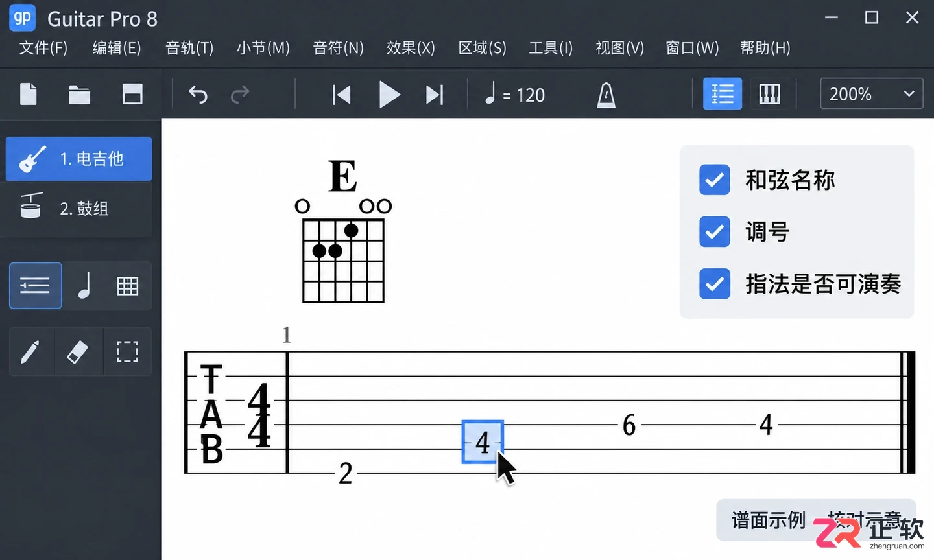This screenshot has height=560, width=934.
Task: Choose the grid mode icon
Action: coord(128,285)
